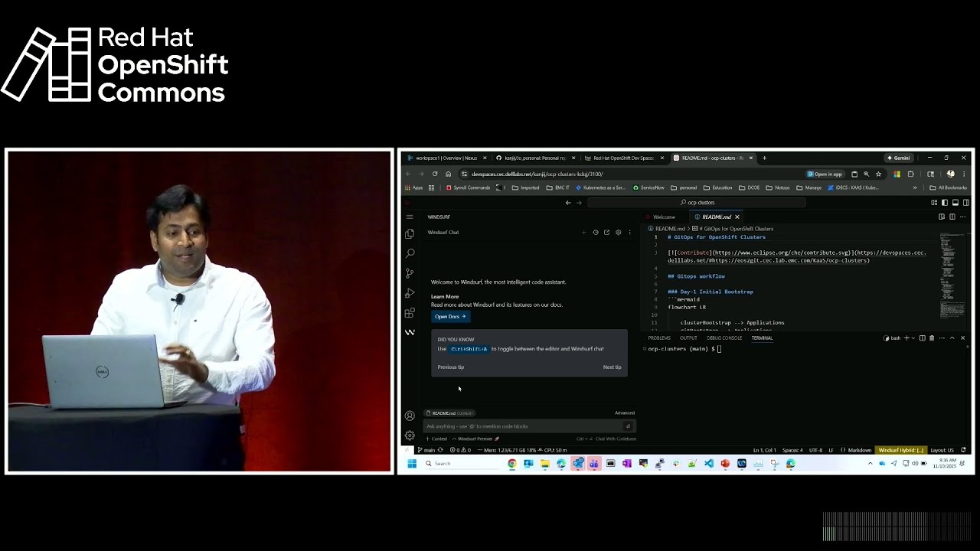Image resolution: width=980 pixels, height=551 pixels.
Task: Open editor more actions ellipsis
Action: pyautogui.click(x=962, y=217)
